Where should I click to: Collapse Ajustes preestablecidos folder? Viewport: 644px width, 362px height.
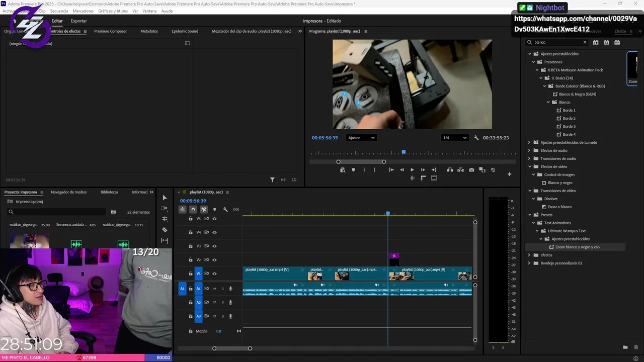coord(529,54)
